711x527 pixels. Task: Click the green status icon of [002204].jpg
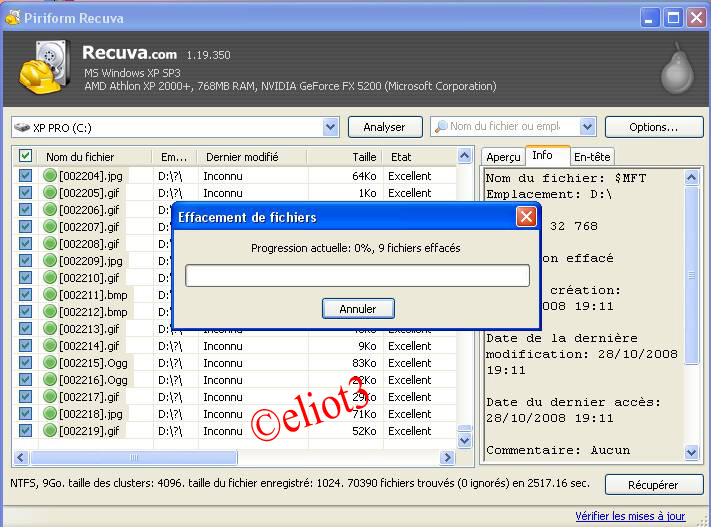[x=49, y=176]
